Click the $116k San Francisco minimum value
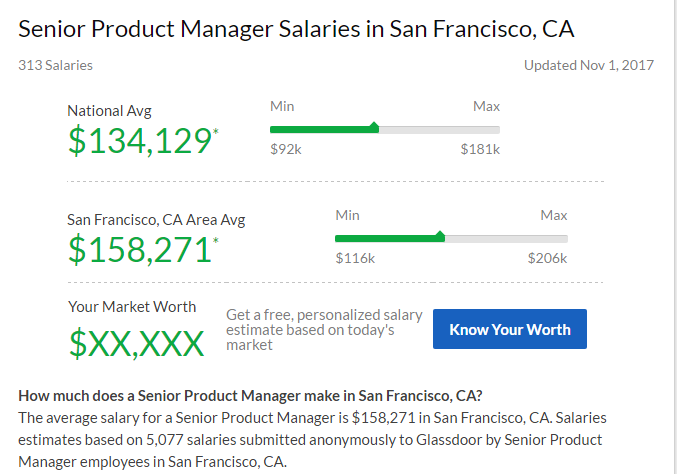This screenshot has width=677, height=474. (355, 258)
